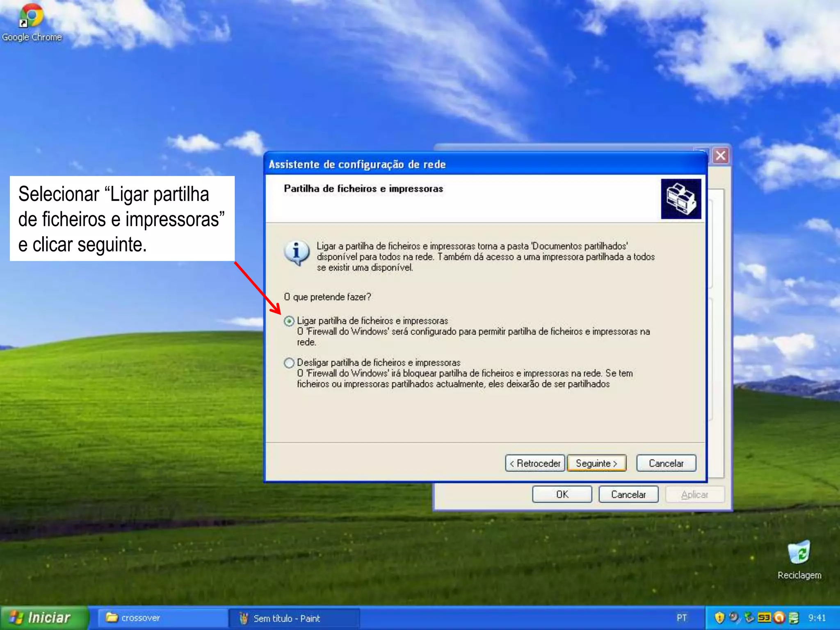Image resolution: width=840 pixels, height=630 pixels.
Task: Click the green database tray icon
Action: (x=794, y=618)
